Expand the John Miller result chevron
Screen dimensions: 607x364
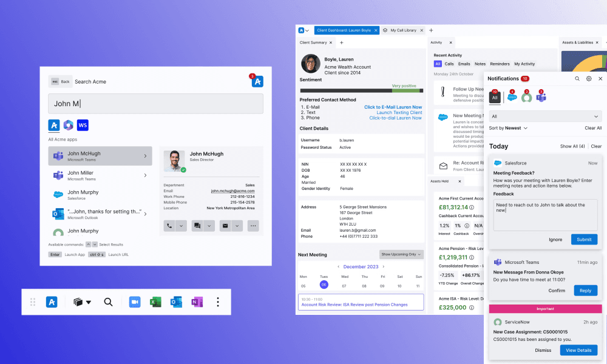146,175
